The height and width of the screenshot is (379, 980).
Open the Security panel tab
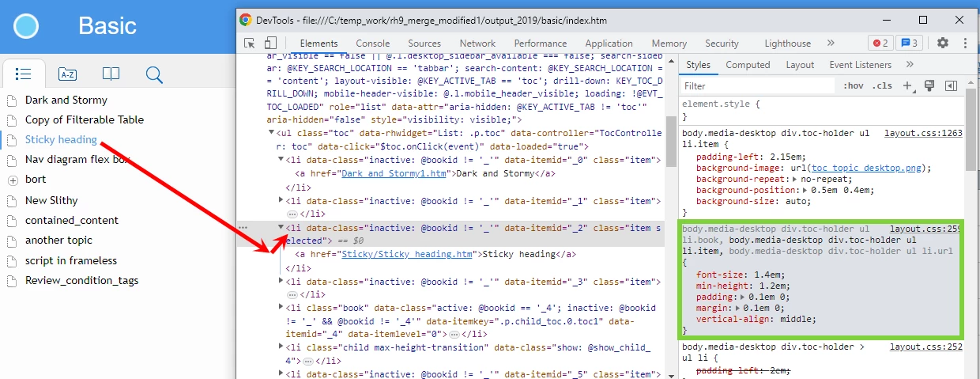722,44
